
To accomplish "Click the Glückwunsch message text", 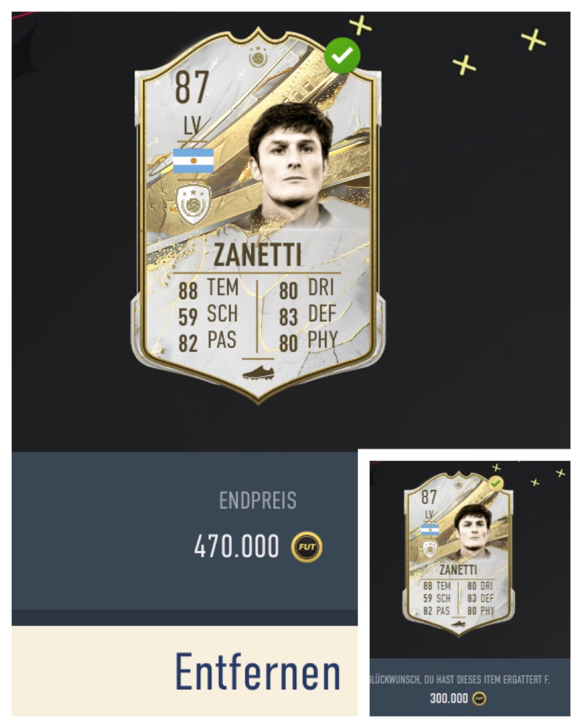I will pyautogui.click(x=459, y=679).
